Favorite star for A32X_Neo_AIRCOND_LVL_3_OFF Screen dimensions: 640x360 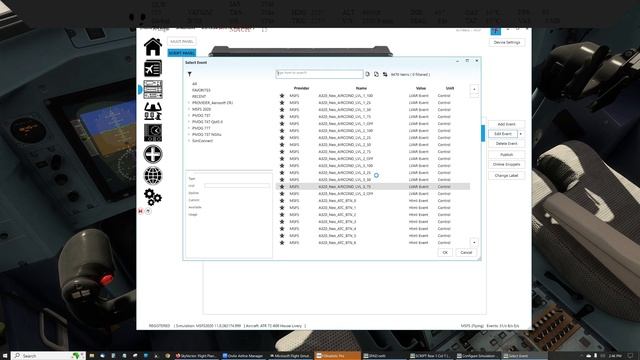coord(282,193)
